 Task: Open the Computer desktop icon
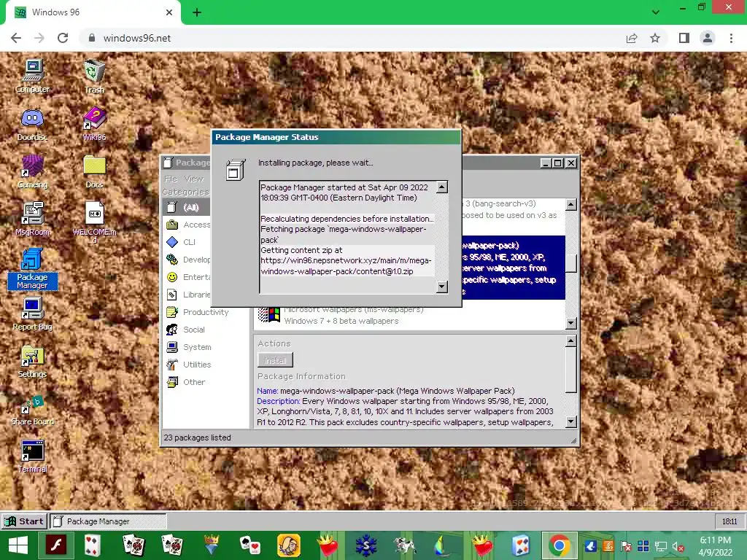(x=32, y=76)
